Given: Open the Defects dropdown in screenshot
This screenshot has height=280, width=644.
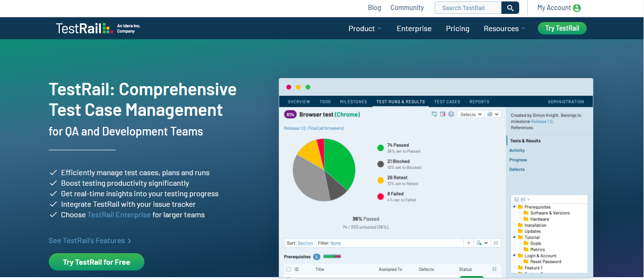Looking at the screenshot, I should point(470,114).
